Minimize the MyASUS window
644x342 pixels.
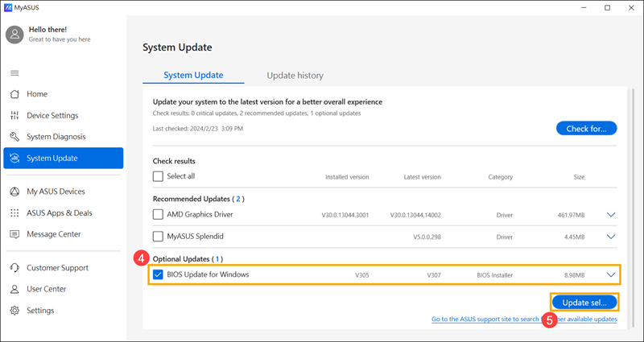click(583, 8)
